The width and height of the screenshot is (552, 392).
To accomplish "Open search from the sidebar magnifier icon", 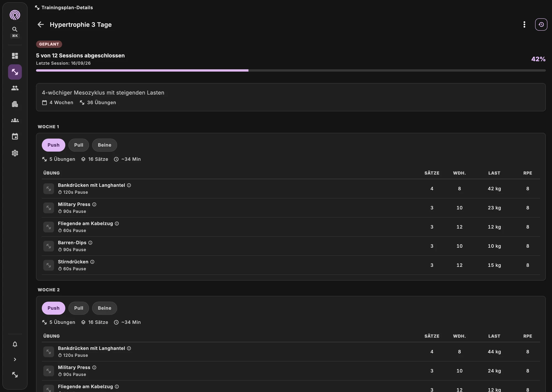I will [15, 29].
